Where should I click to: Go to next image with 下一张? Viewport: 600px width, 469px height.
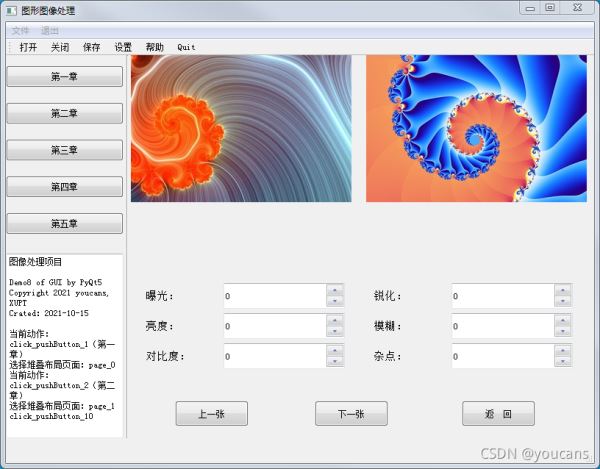(351, 414)
